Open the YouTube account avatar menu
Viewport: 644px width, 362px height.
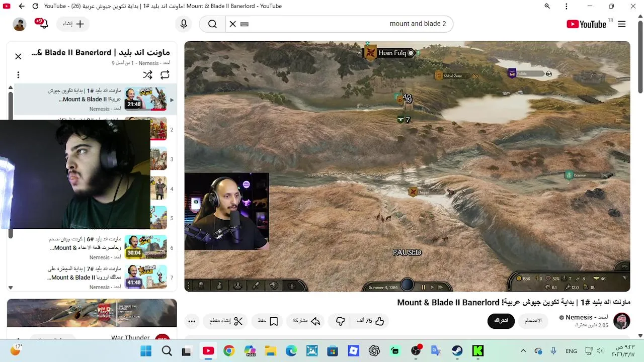20,24
